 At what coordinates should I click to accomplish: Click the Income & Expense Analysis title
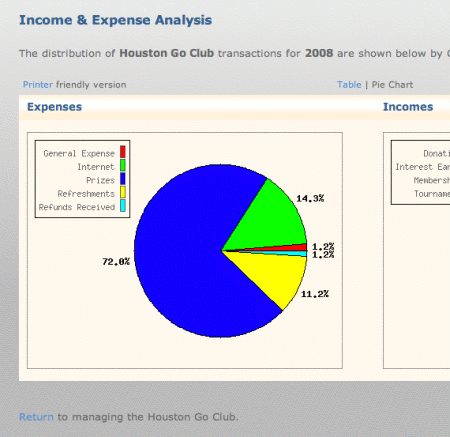[x=115, y=20]
